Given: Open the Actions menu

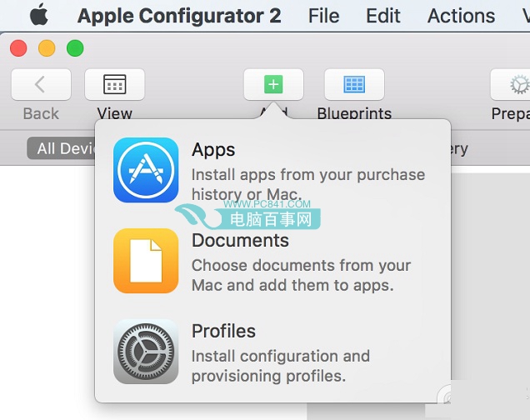Looking at the screenshot, I should (x=461, y=16).
